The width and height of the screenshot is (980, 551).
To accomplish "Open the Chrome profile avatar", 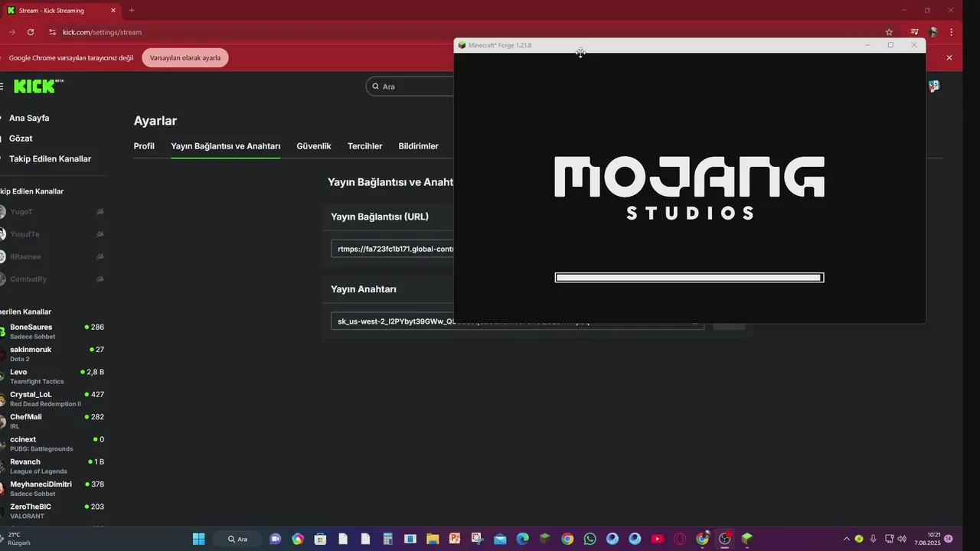I will tap(933, 32).
